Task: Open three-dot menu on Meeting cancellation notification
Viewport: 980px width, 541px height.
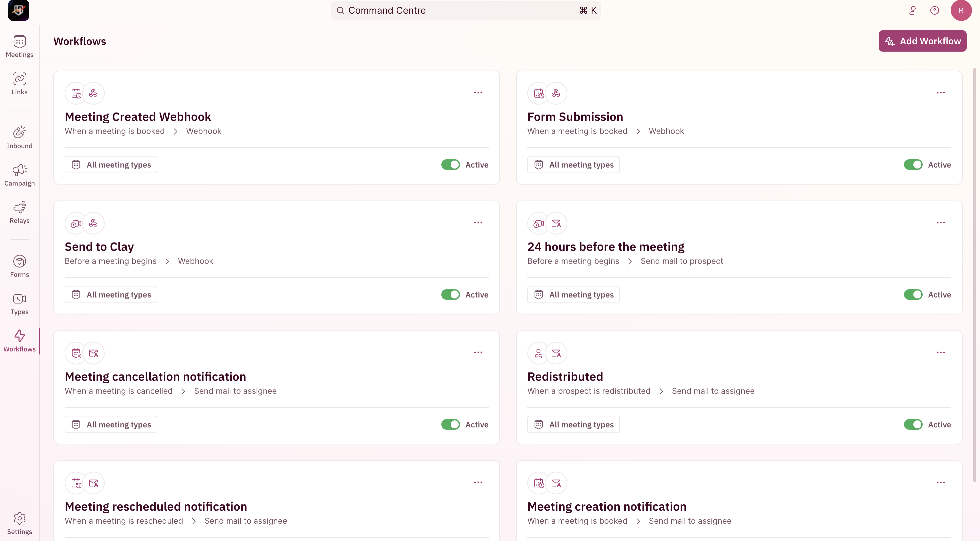Action: pos(478,353)
